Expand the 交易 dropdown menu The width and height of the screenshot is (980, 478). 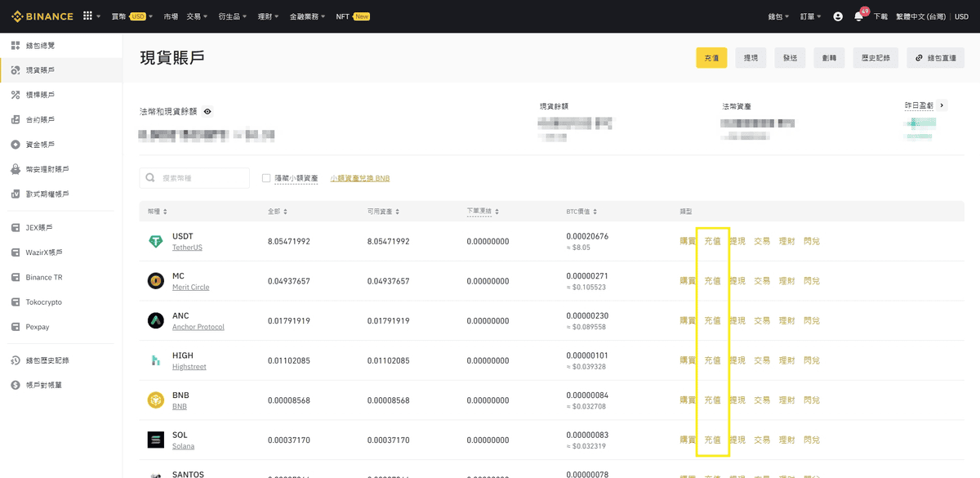pos(197,16)
